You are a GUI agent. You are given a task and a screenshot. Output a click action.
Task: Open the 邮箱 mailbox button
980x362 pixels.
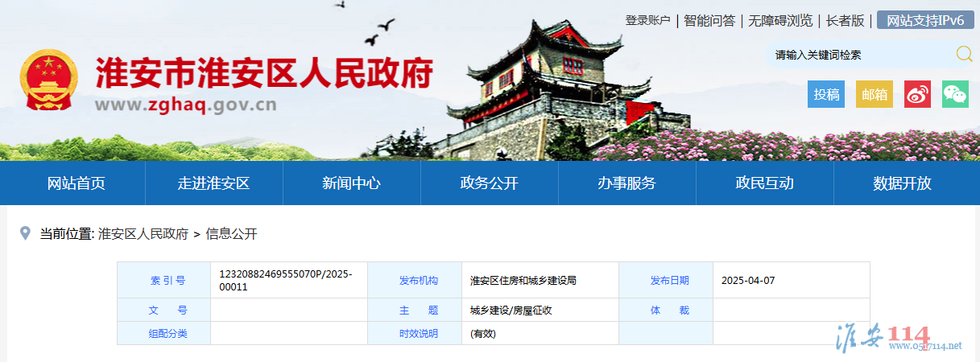pyautogui.click(x=874, y=94)
